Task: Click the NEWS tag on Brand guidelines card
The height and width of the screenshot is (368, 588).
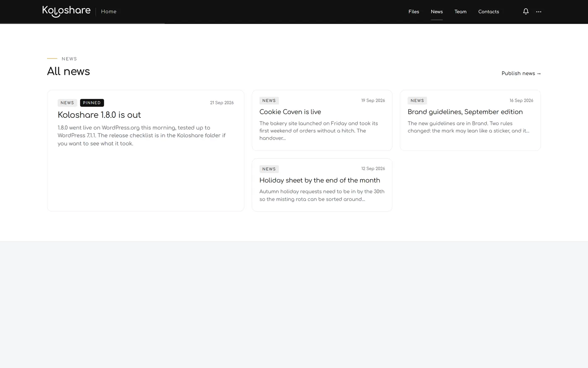Action: coord(417,101)
